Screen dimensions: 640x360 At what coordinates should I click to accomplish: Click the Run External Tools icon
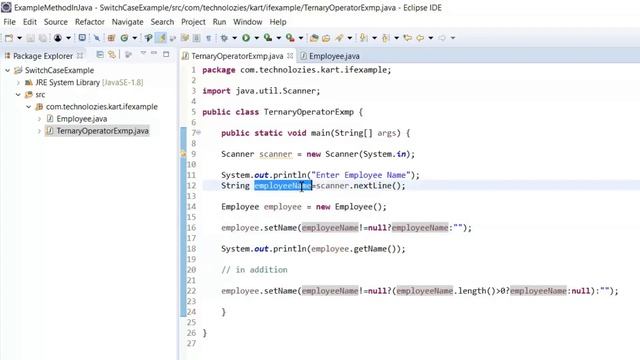point(290,38)
